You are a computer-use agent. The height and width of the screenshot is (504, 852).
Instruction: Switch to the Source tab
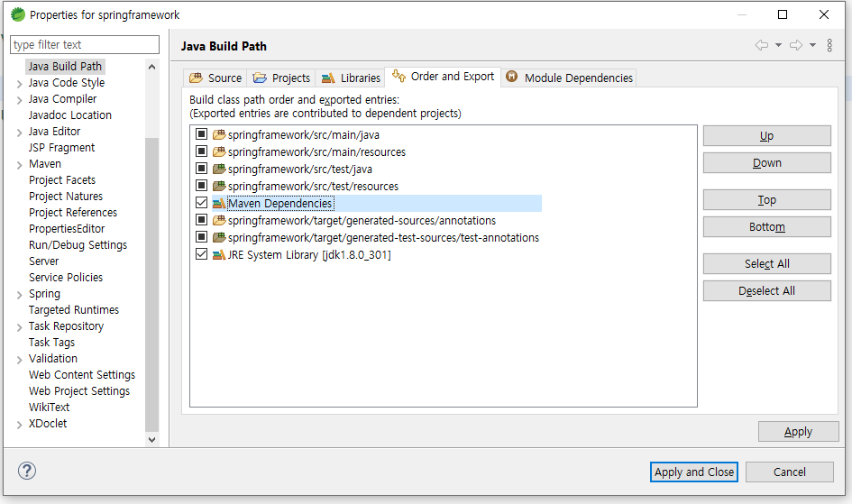click(x=215, y=78)
